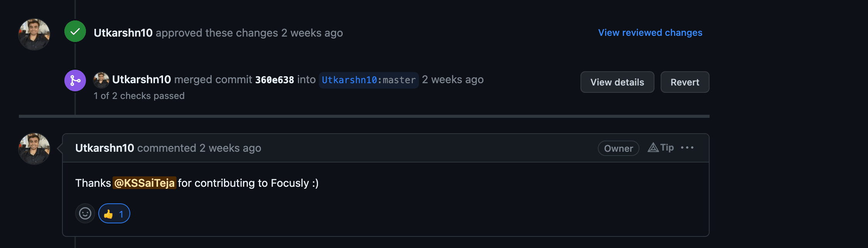Open Utkarshn10 username in approval line

123,33
